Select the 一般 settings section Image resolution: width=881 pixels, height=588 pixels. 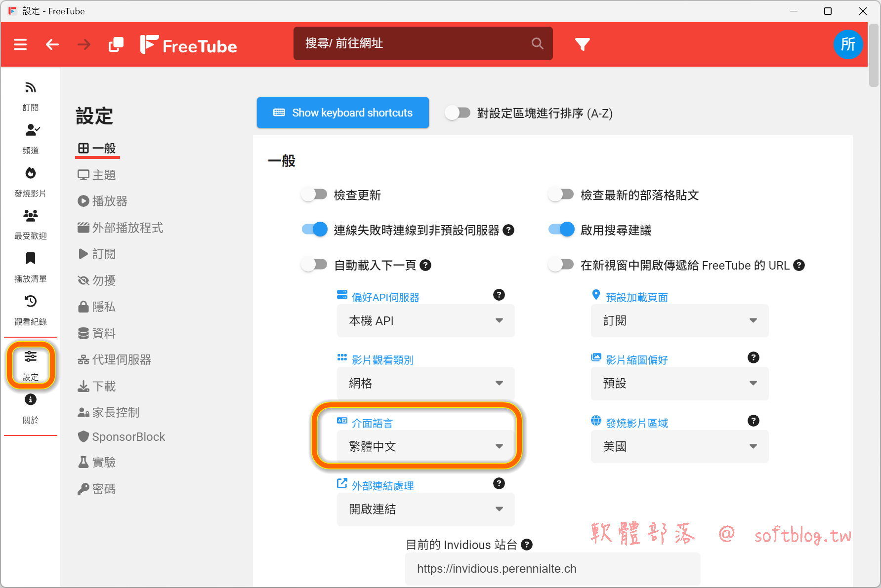(97, 149)
